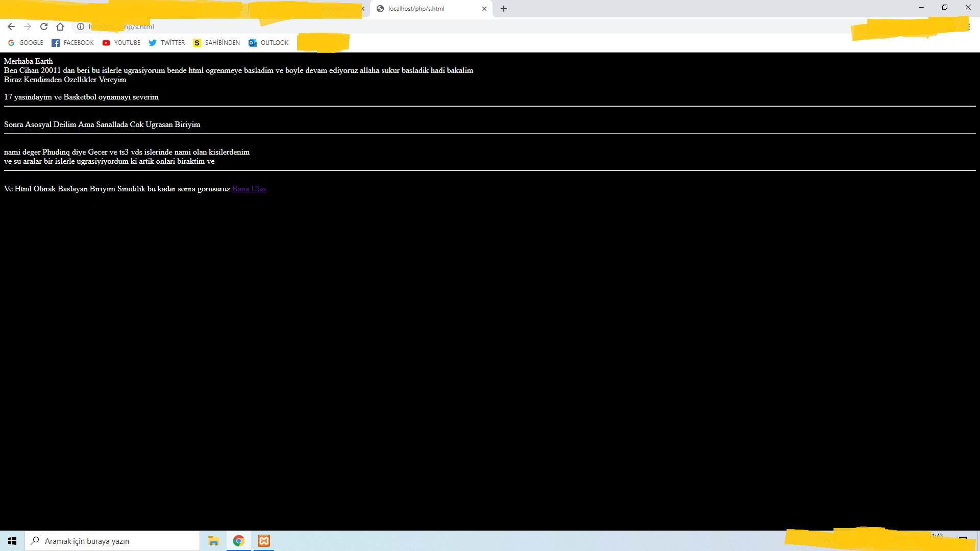Go back with the browser back arrow
980x551 pixels.
11,27
